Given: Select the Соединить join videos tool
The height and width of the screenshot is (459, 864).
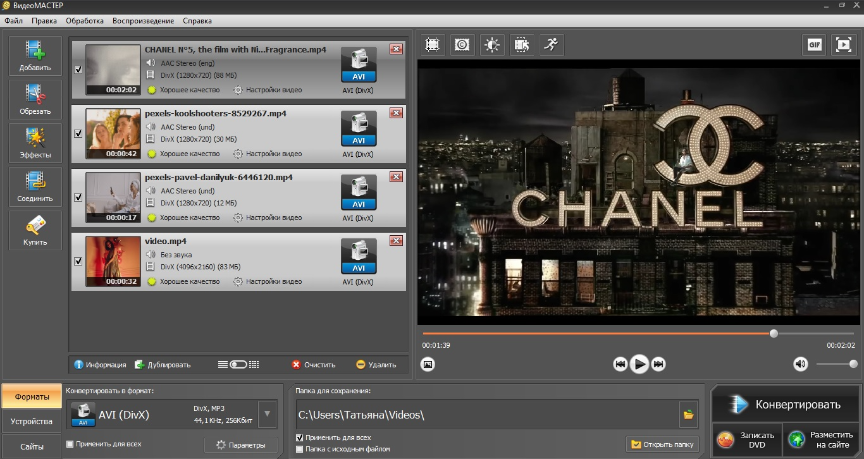Looking at the screenshot, I should pyautogui.click(x=35, y=186).
